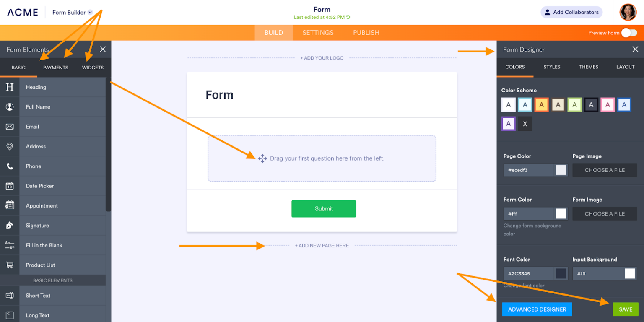Screen dimensions: 644x322
Task: Select the Signature pen icon
Action: 9,225
